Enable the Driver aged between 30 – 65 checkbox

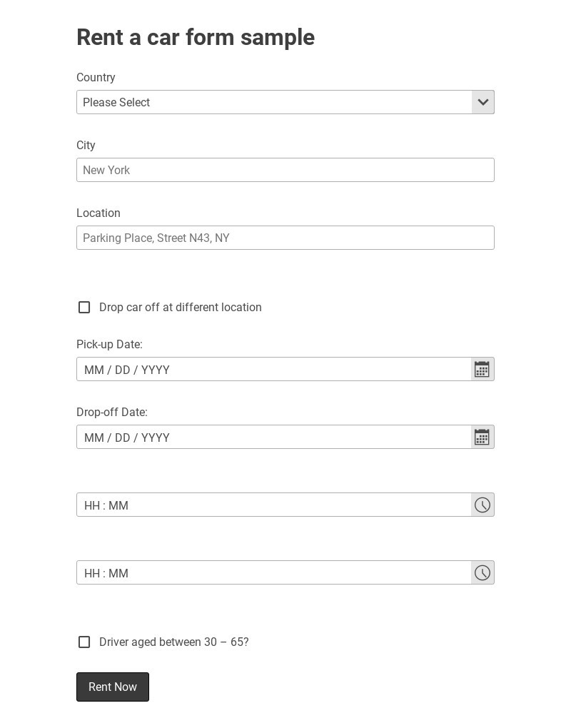(x=84, y=642)
